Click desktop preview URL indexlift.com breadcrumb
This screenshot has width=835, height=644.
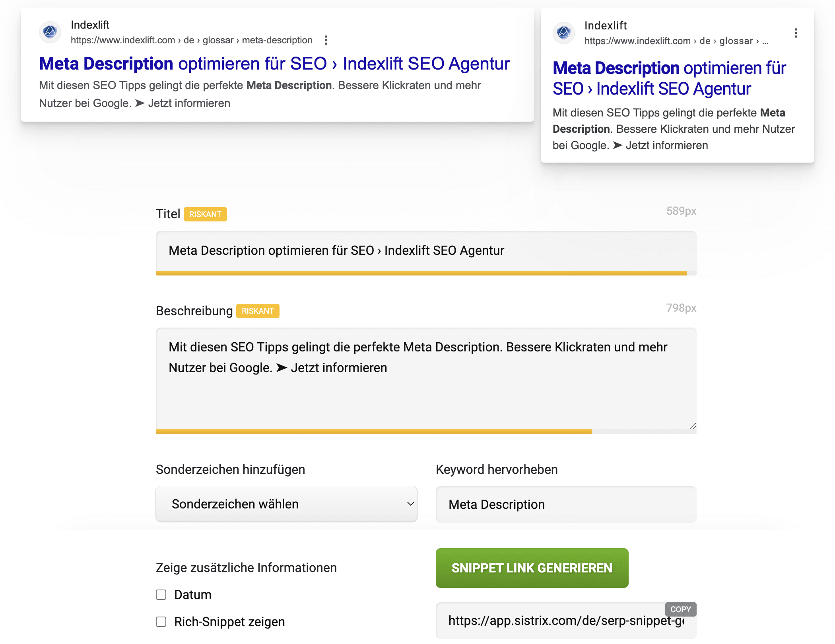[192, 40]
